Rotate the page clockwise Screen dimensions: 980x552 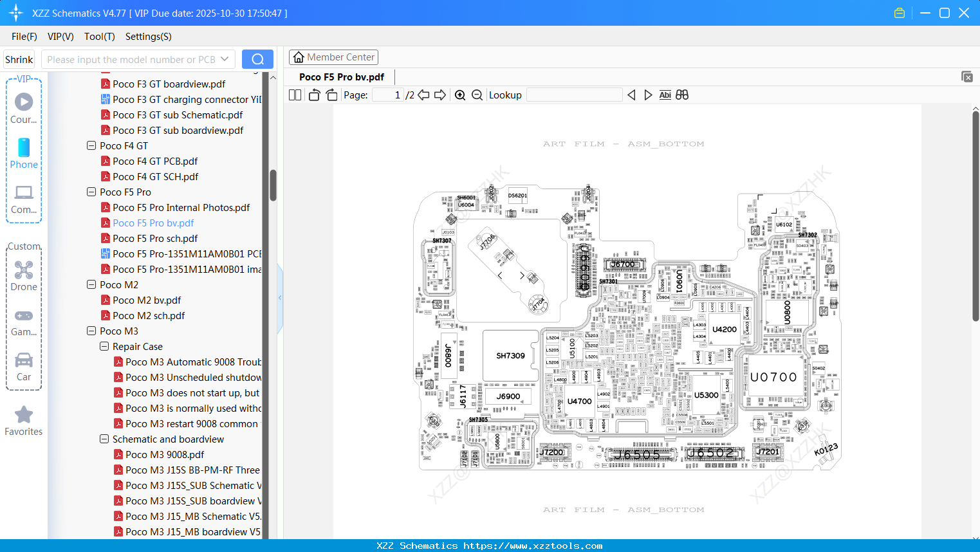tap(331, 95)
